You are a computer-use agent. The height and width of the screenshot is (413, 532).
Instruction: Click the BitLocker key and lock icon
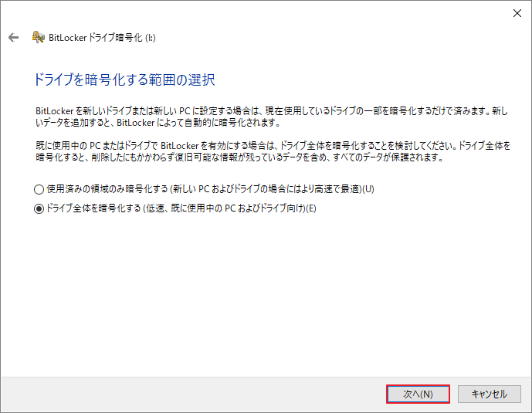[39, 37]
